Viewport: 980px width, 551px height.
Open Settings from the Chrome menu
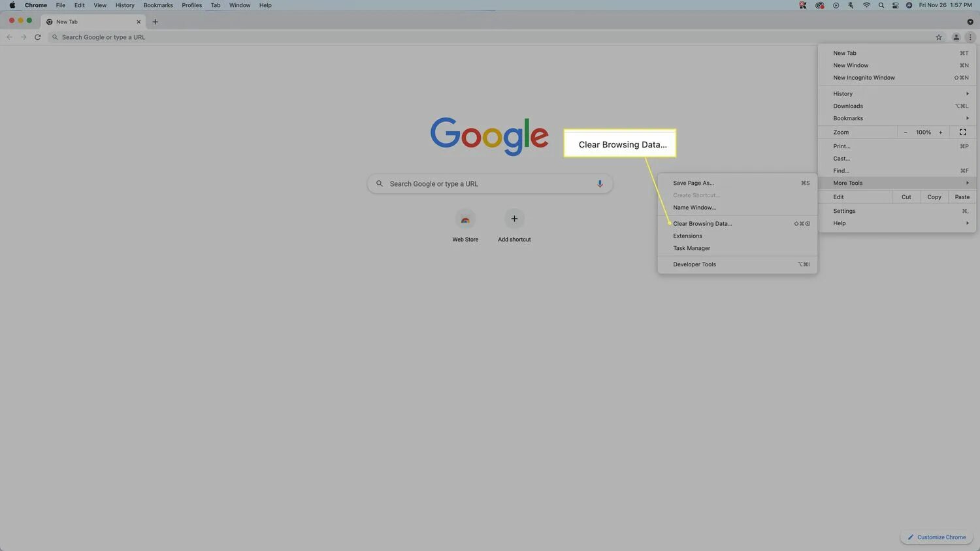(x=897, y=211)
